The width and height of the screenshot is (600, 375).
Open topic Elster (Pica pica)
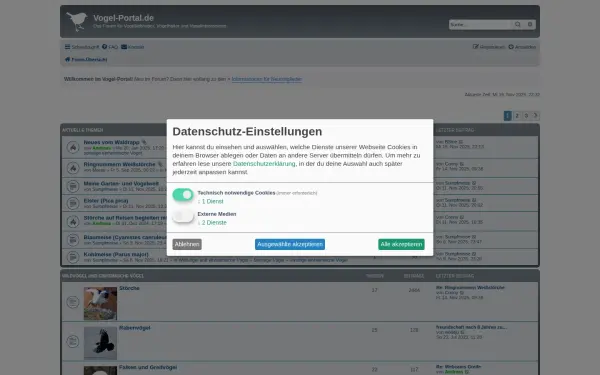tap(106, 201)
